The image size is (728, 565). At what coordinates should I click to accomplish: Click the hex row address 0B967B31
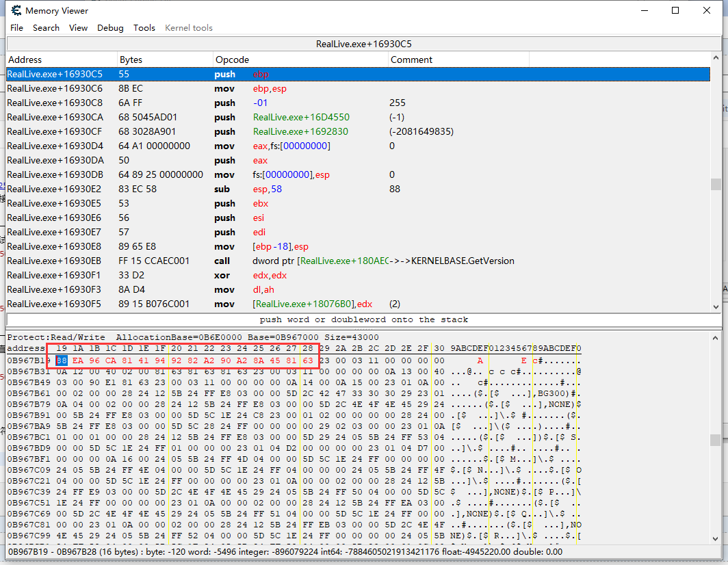(29, 372)
